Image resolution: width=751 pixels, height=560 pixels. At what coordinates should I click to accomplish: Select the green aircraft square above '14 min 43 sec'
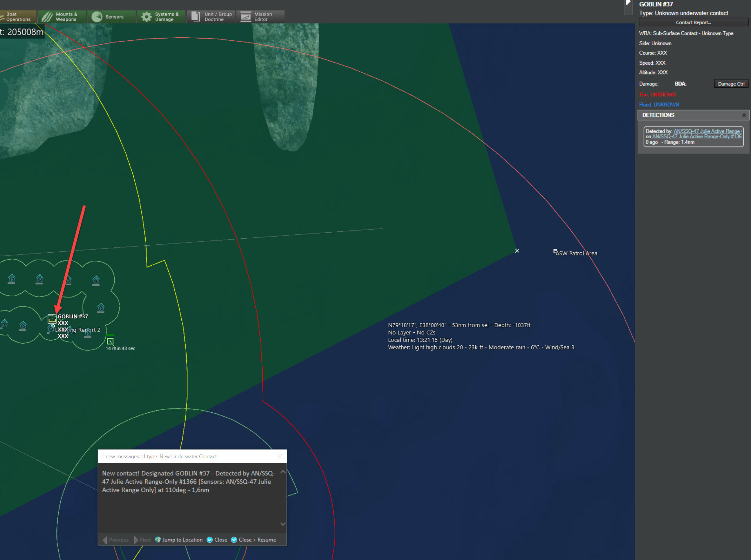coord(110,341)
